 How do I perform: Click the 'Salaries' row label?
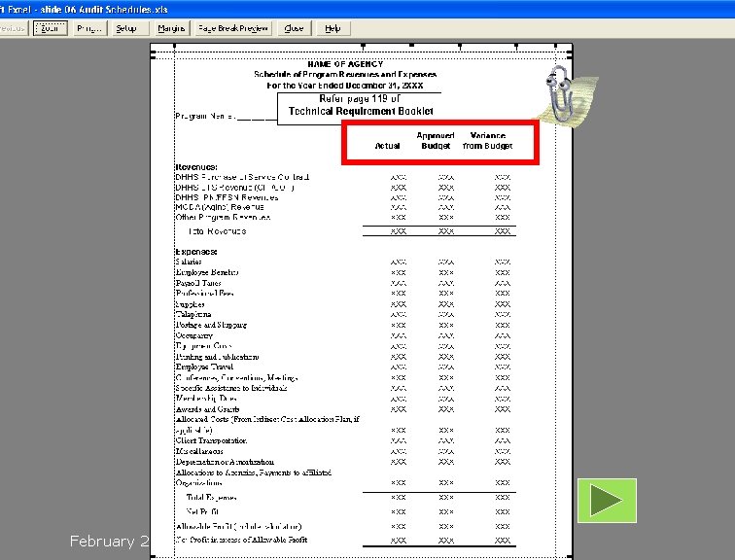[189, 262]
